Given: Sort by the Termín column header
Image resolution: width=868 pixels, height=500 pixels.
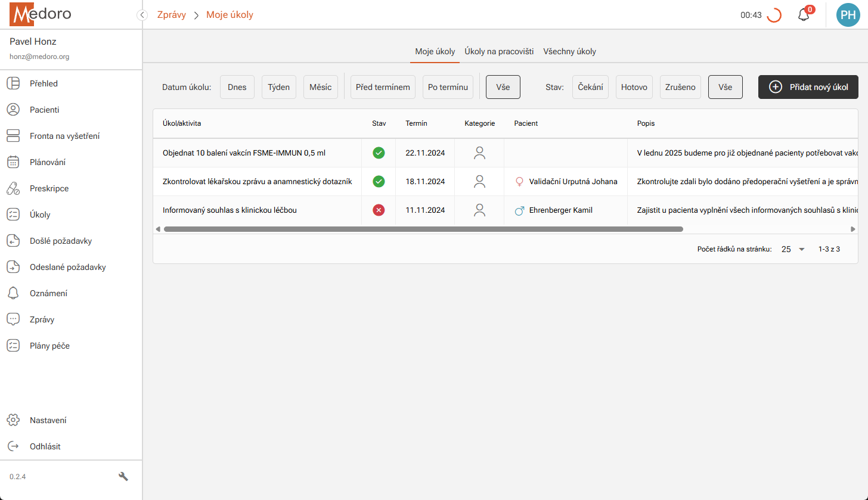Looking at the screenshot, I should click(x=416, y=123).
